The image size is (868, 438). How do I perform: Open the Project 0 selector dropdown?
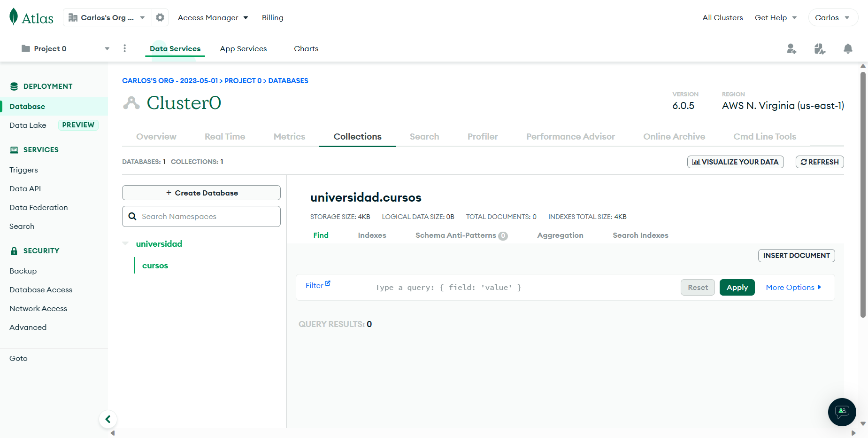(x=107, y=48)
